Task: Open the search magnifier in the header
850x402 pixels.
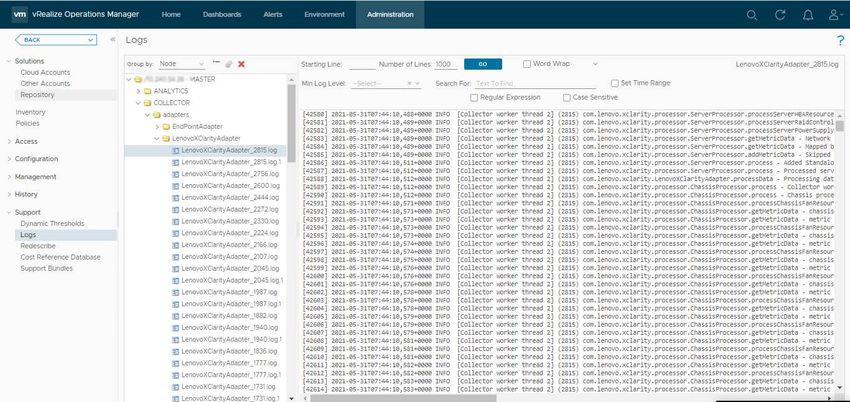Action: (x=751, y=15)
